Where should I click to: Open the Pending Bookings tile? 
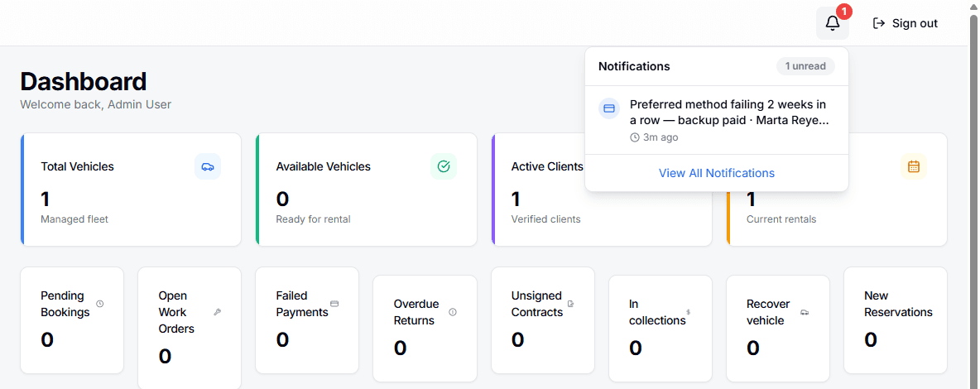[x=72, y=320]
